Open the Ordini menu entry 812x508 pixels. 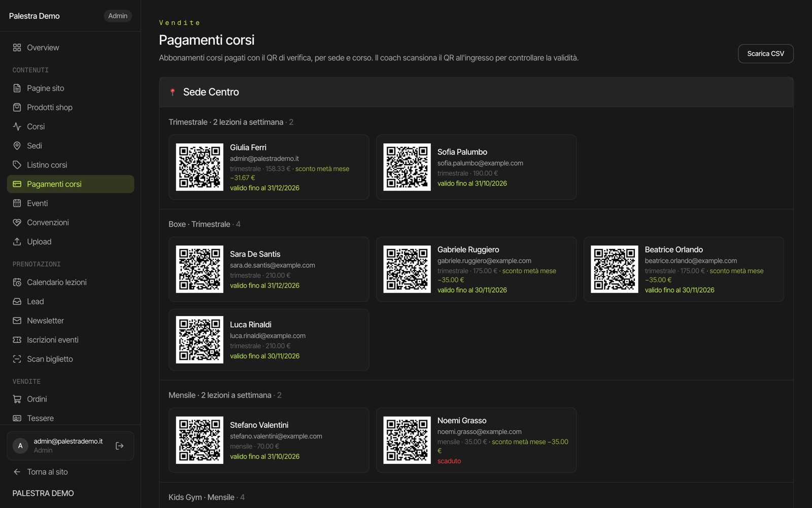[x=71, y=399]
